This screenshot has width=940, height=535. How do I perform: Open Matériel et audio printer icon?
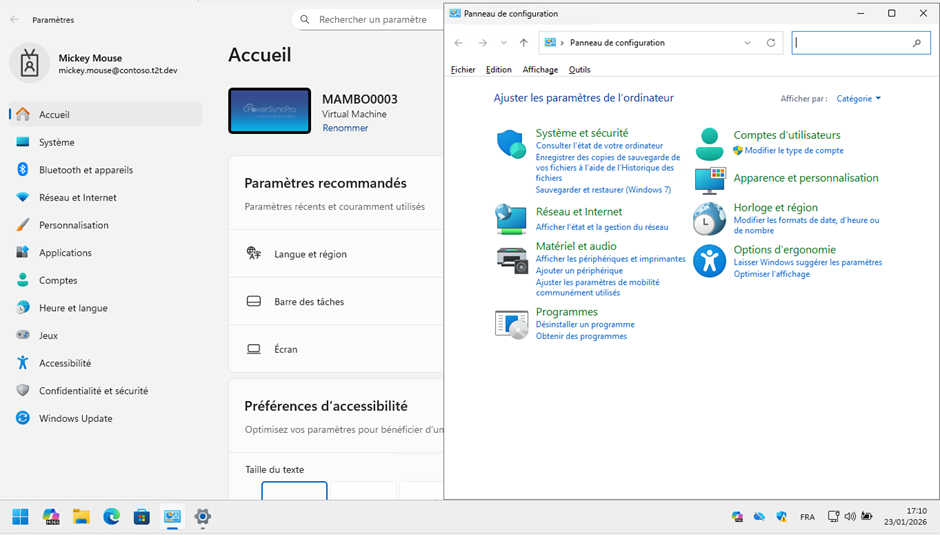click(511, 260)
